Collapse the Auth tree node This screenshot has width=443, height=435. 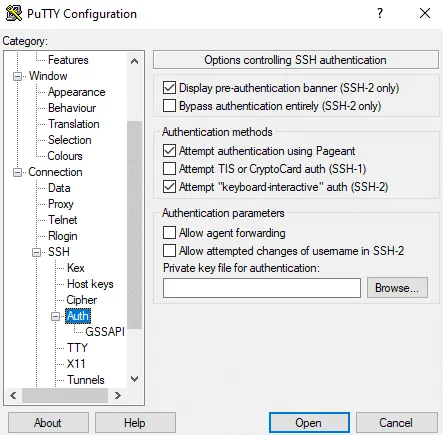(x=56, y=316)
